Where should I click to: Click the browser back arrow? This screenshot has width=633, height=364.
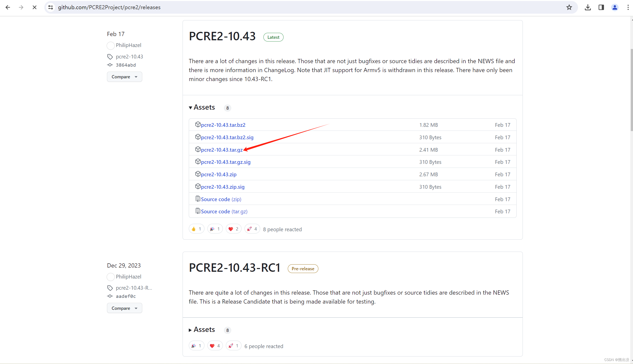pyautogui.click(x=7, y=7)
